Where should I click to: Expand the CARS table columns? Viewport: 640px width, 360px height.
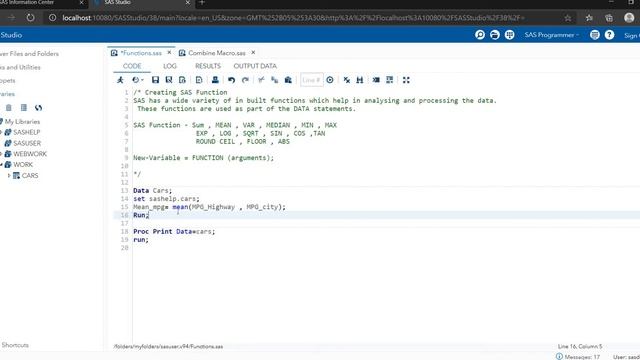pos(9,176)
